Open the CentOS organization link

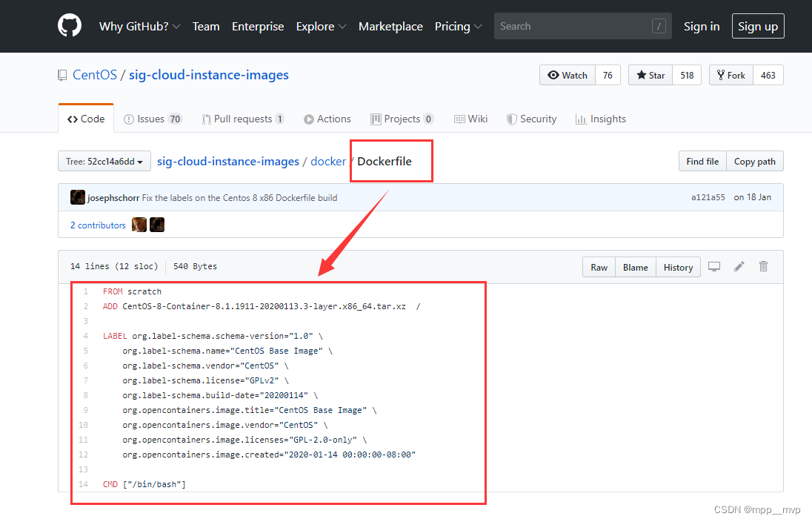95,75
